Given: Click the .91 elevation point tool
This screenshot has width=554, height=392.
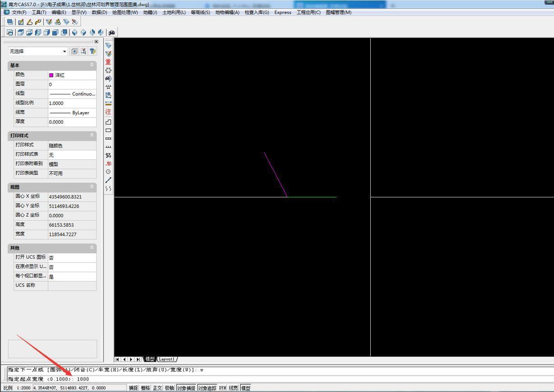Looking at the screenshot, I should (108, 163).
